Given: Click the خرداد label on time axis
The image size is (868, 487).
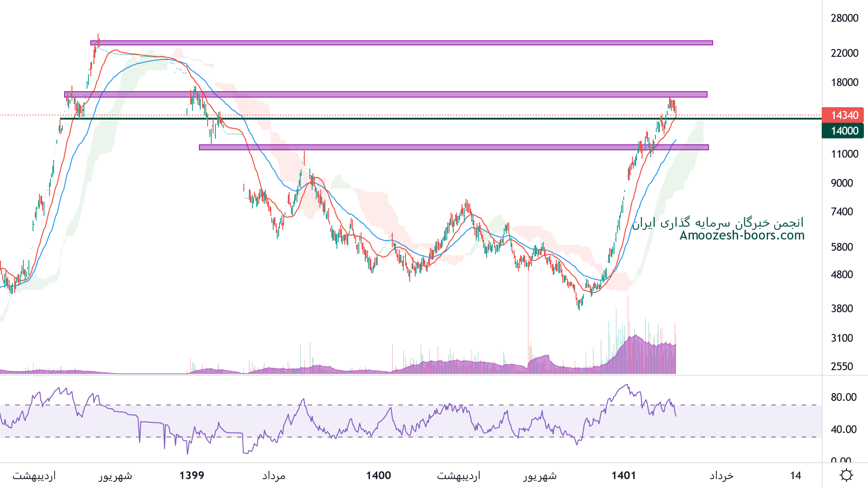Looking at the screenshot, I should (721, 476).
